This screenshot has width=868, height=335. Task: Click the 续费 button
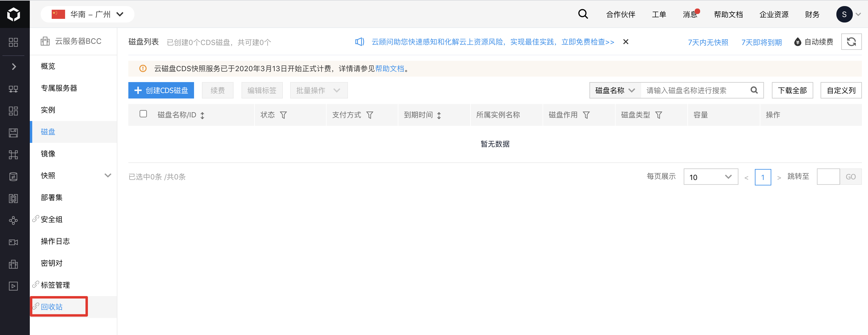pos(218,90)
